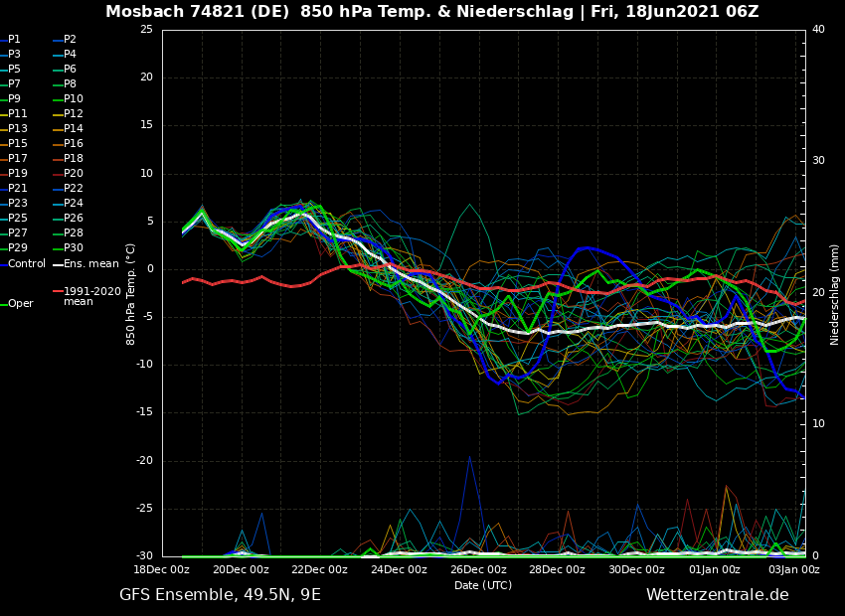This screenshot has height=616, width=845.
Task: Click the 18Dec 00z date tick label
Action: click(x=162, y=570)
